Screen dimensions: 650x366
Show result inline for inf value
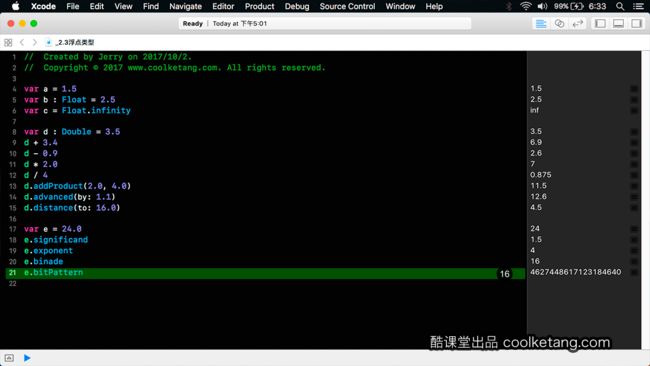pos(634,110)
